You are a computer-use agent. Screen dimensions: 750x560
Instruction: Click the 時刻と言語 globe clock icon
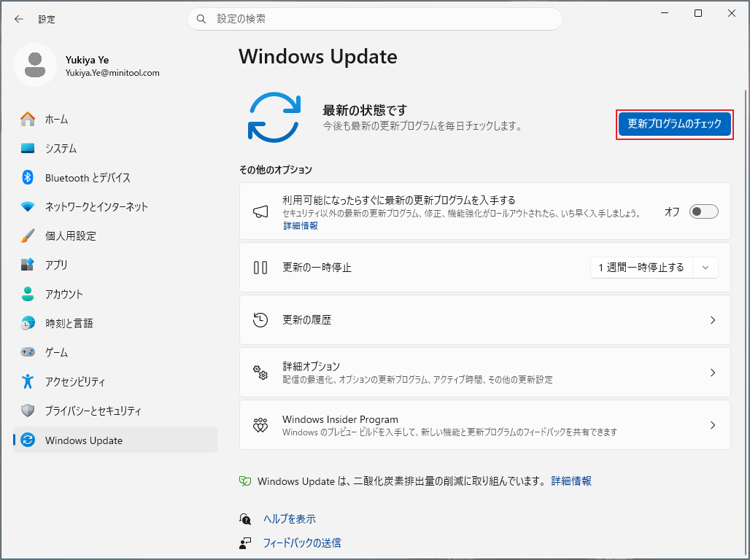click(x=28, y=323)
